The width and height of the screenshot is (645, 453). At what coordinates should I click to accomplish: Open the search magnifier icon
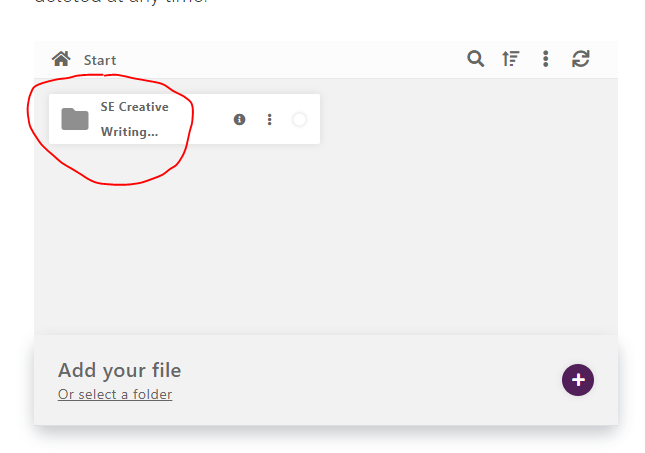476,58
